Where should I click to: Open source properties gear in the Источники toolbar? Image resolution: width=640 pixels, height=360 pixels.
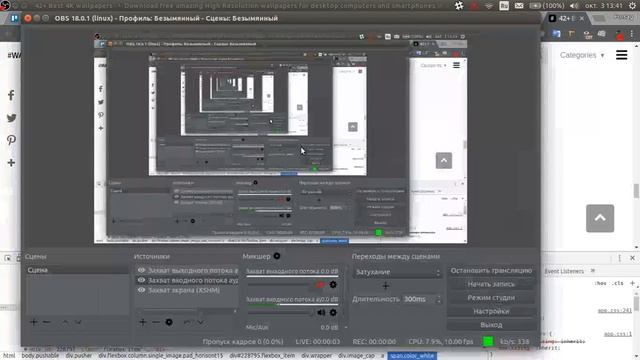coord(169,322)
